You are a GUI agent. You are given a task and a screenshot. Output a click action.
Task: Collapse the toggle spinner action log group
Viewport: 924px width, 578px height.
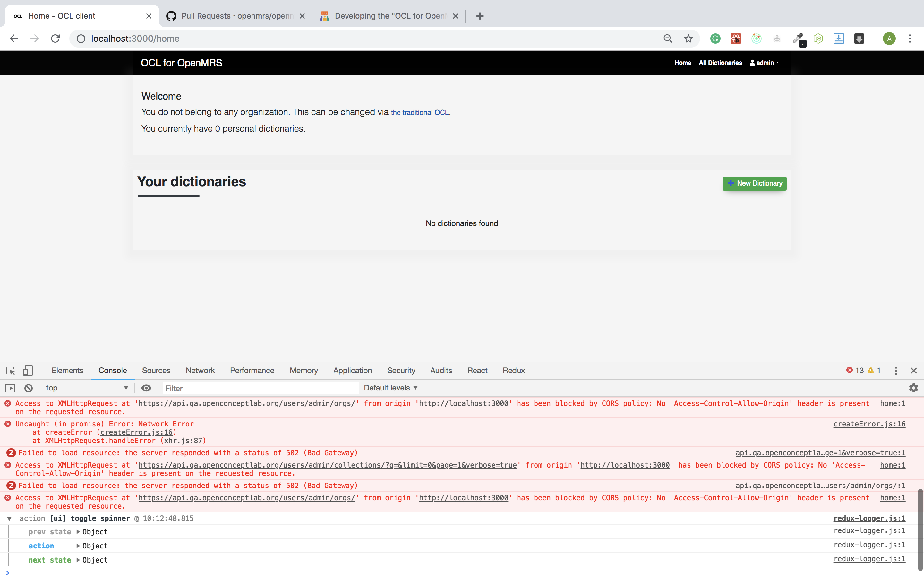tap(10, 518)
